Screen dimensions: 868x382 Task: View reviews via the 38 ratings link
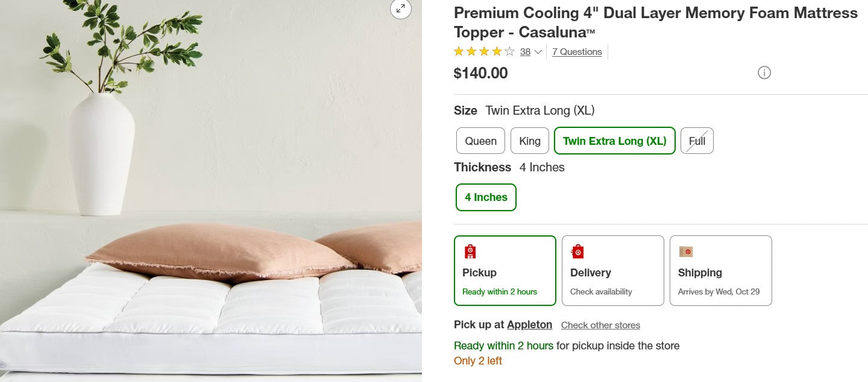(x=524, y=52)
